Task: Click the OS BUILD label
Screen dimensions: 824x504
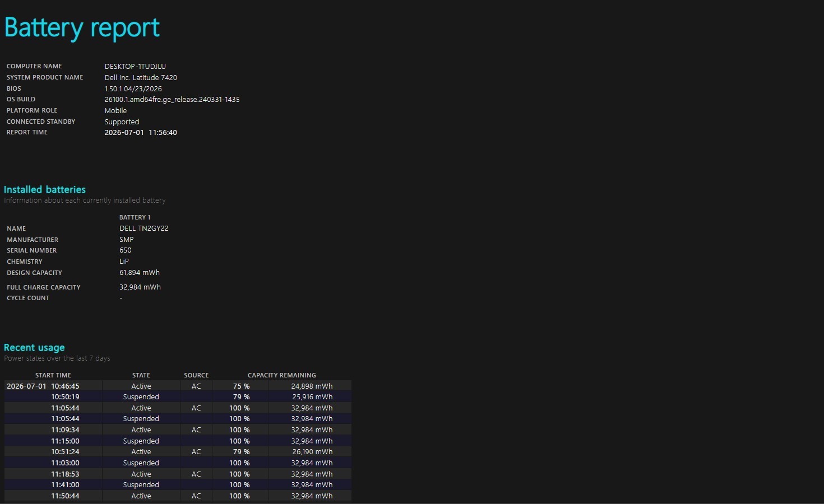Action: point(21,99)
